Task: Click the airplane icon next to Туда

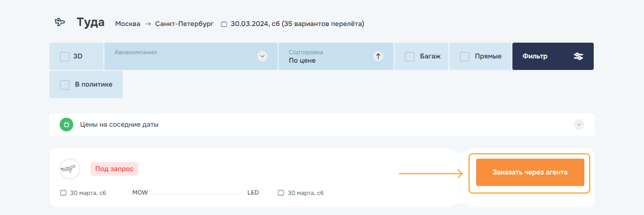Action: click(60, 23)
